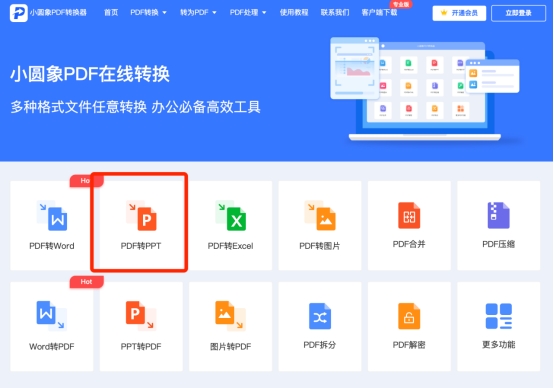
Task: Click the 图片转PDF label text
Action: [230, 347]
